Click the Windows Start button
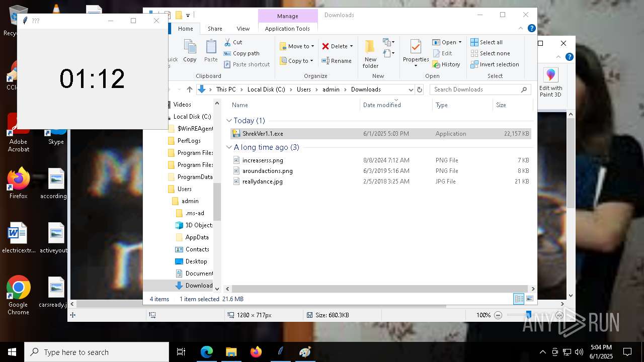The width and height of the screenshot is (644, 362). click(x=12, y=352)
